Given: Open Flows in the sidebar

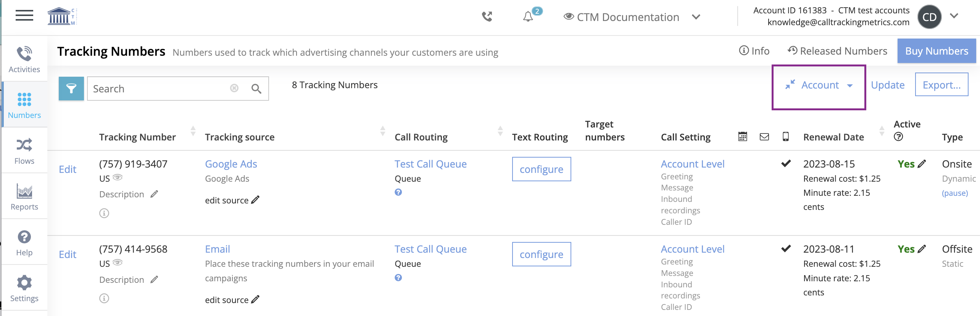Looking at the screenshot, I should (24, 150).
